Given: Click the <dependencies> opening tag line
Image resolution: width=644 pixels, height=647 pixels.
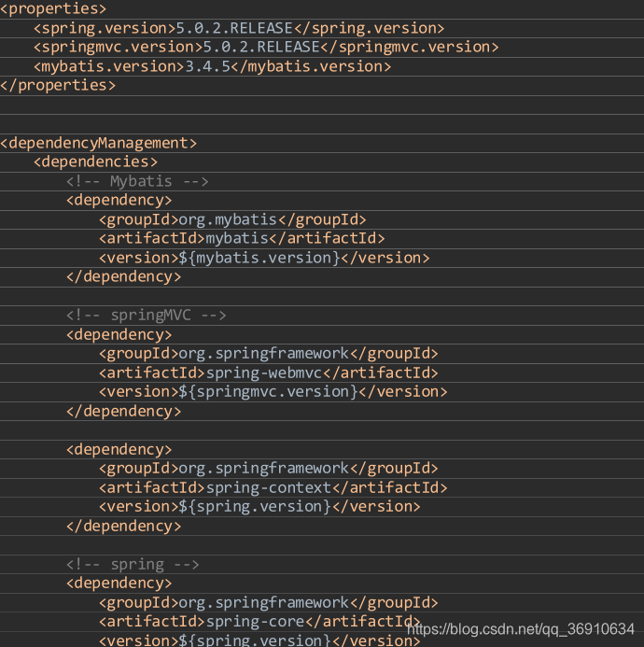Looking at the screenshot, I should click(95, 162).
